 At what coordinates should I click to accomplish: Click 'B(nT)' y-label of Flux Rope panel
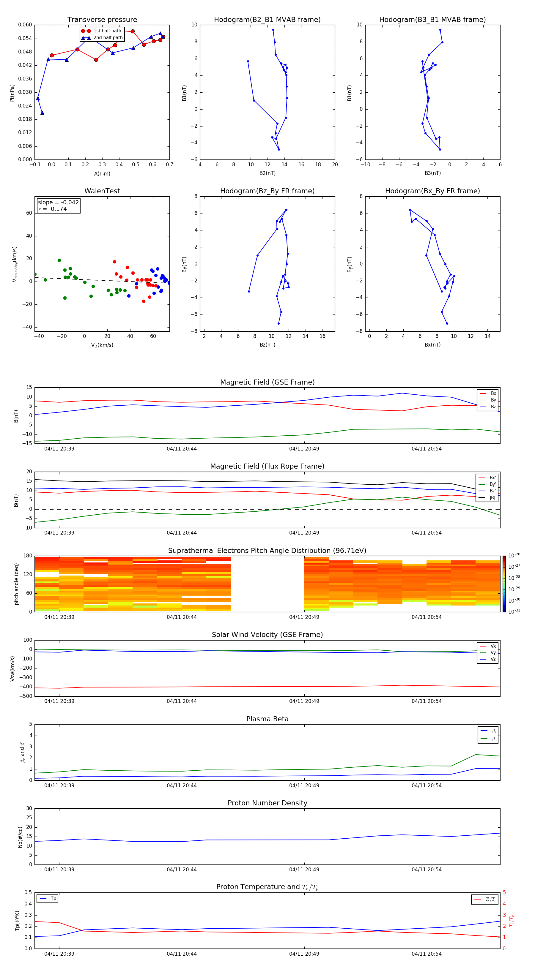pos(16,500)
